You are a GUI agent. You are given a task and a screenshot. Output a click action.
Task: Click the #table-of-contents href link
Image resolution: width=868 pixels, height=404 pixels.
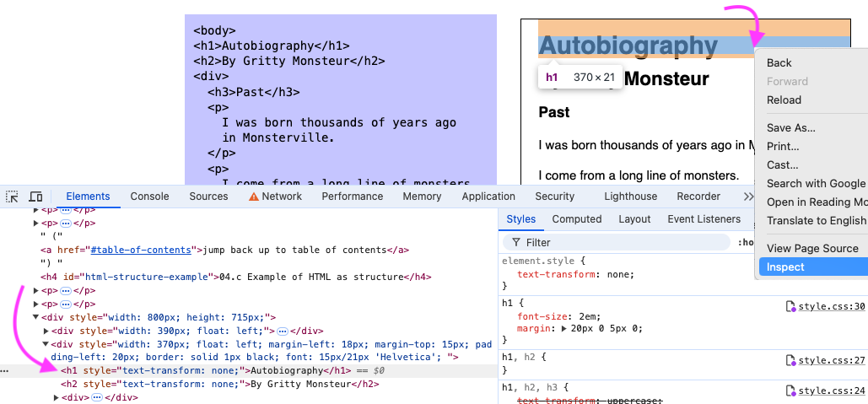pos(143,250)
